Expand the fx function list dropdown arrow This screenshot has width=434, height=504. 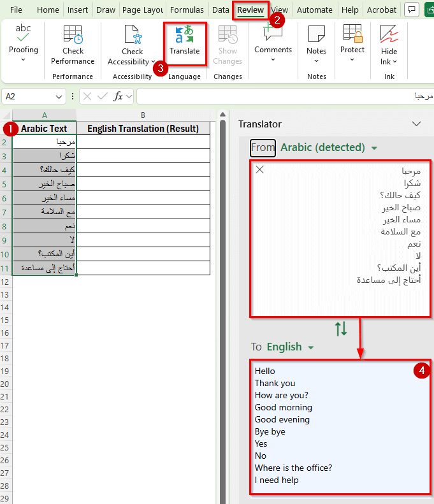coord(129,96)
